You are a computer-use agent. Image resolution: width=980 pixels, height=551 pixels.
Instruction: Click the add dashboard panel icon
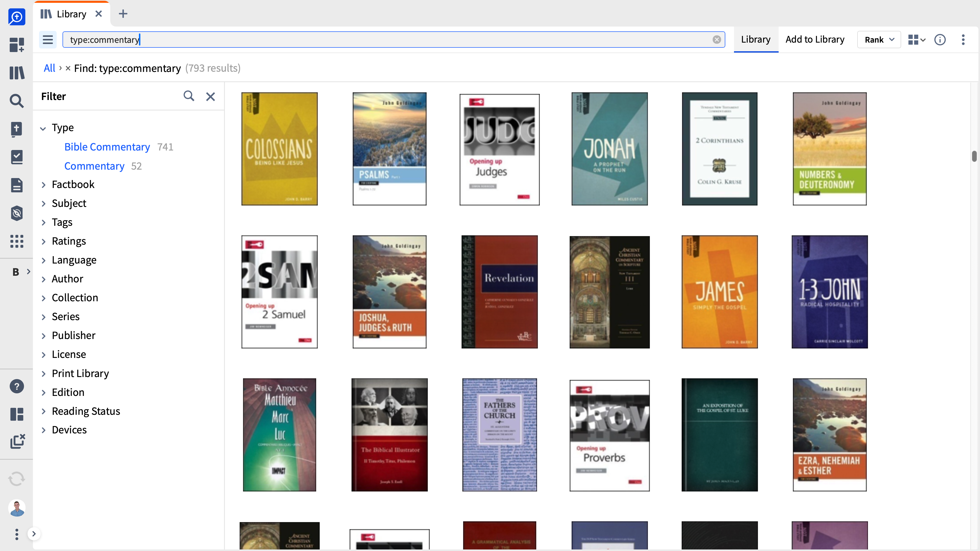click(x=17, y=44)
